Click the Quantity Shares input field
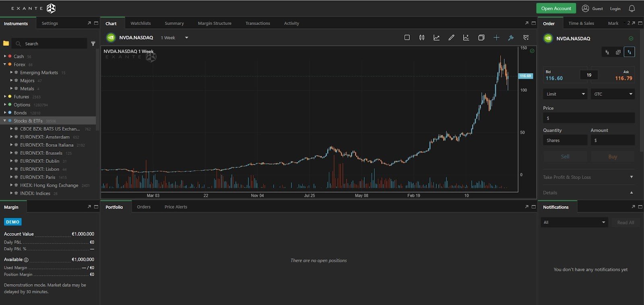 (565, 140)
